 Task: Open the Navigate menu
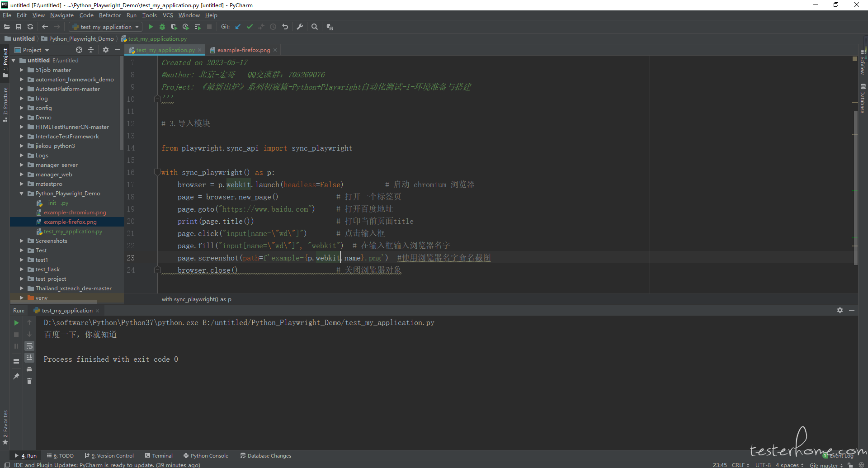pyautogui.click(x=62, y=15)
